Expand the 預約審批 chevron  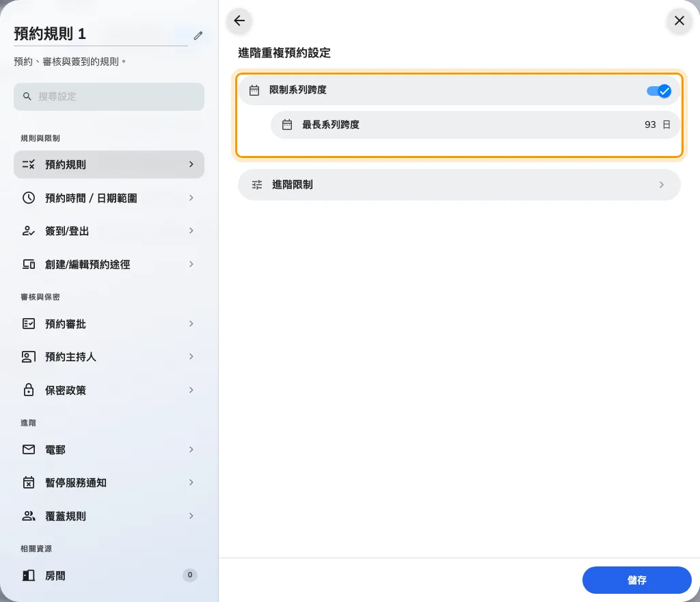coord(191,324)
